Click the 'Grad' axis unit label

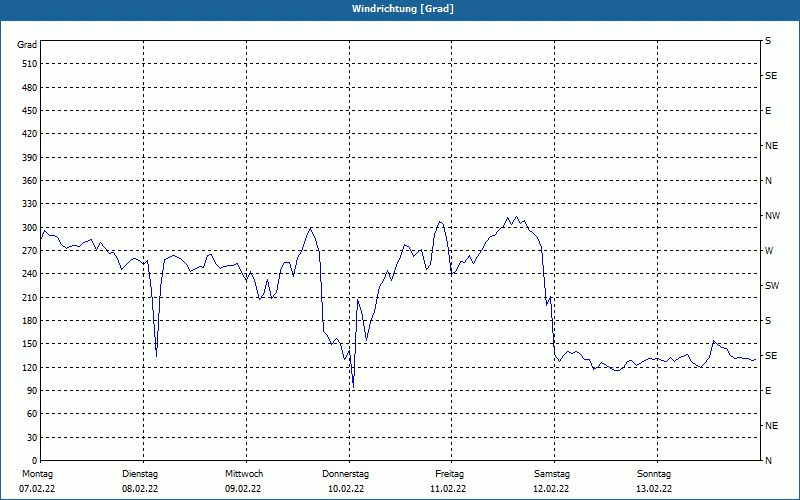point(27,45)
